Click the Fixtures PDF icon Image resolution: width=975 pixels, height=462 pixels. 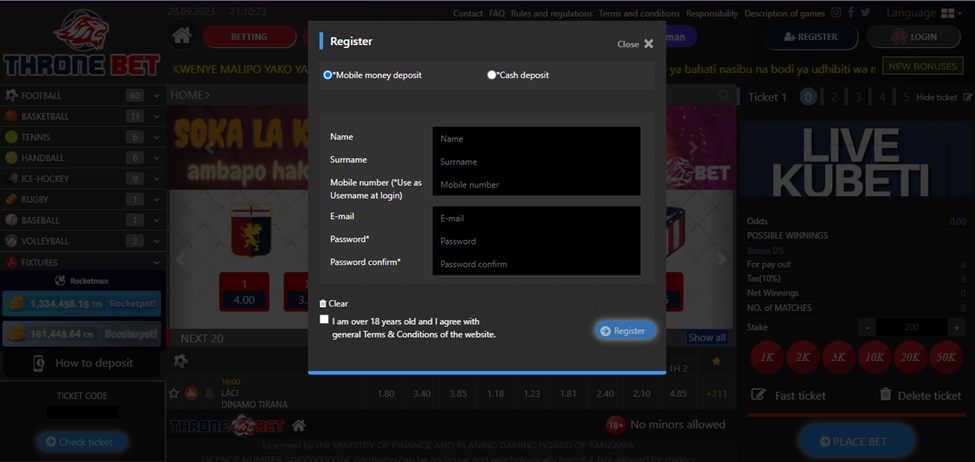tap(11, 262)
